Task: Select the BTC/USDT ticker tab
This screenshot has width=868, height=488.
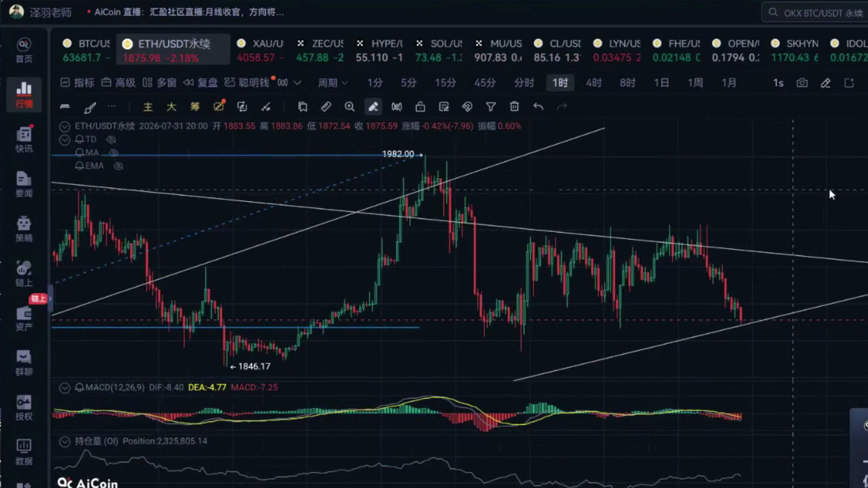Action: point(86,50)
